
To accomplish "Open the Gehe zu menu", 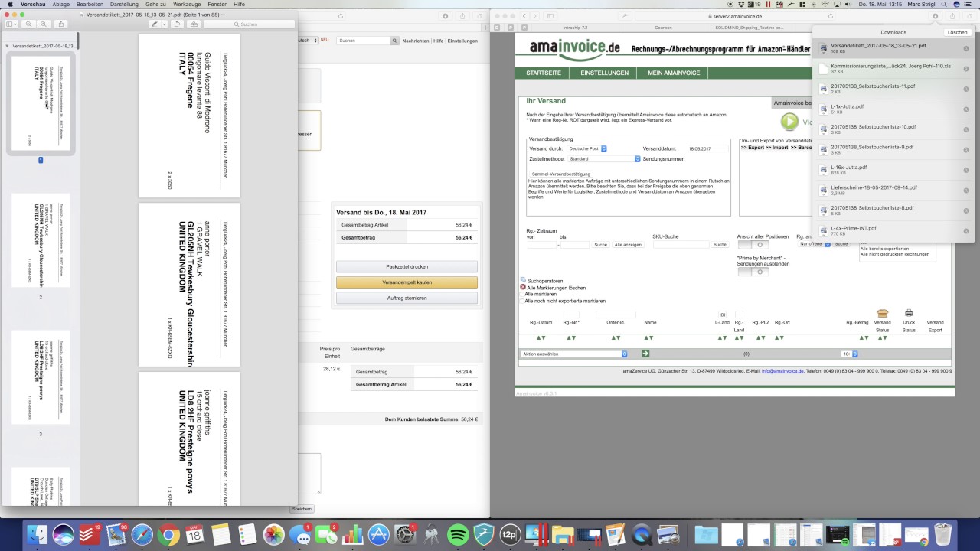I will pyautogui.click(x=155, y=4).
